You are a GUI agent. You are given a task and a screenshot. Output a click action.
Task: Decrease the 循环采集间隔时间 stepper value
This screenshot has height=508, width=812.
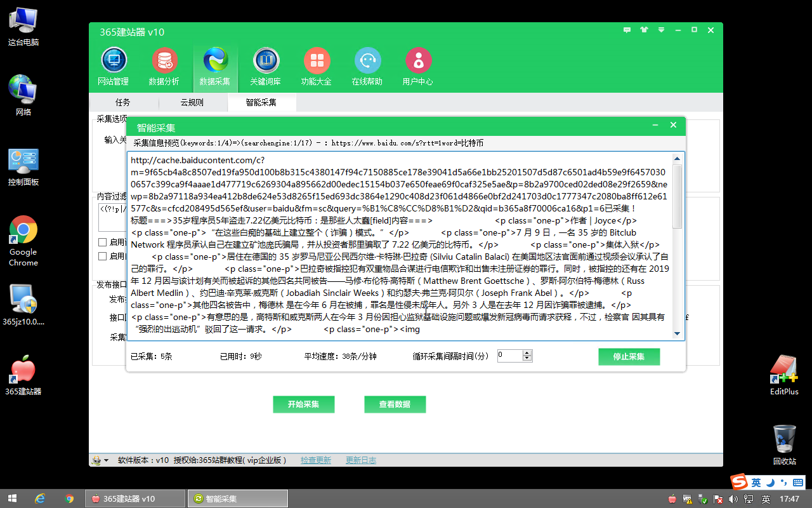point(527,359)
